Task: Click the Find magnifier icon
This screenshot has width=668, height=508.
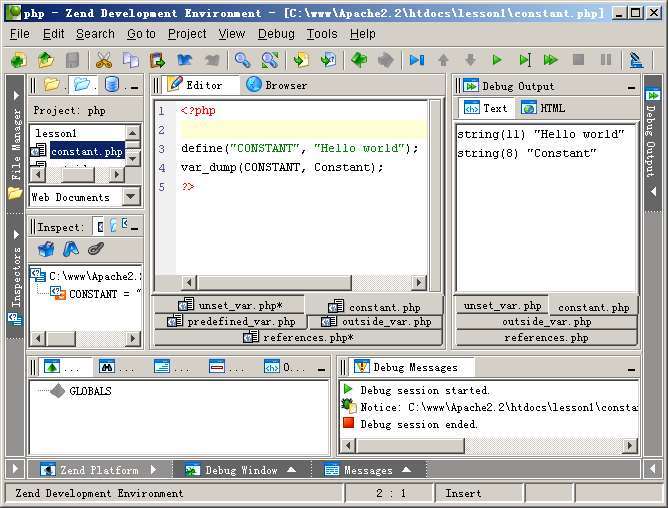Action: coord(242,60)
